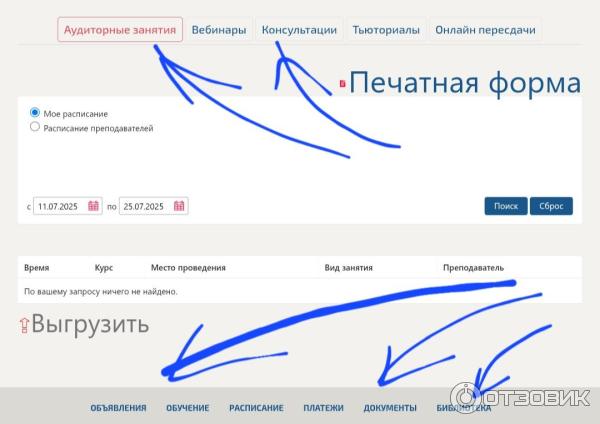Open ОБУЧЕНИЕ in the bottom menu

click(188, 408)
